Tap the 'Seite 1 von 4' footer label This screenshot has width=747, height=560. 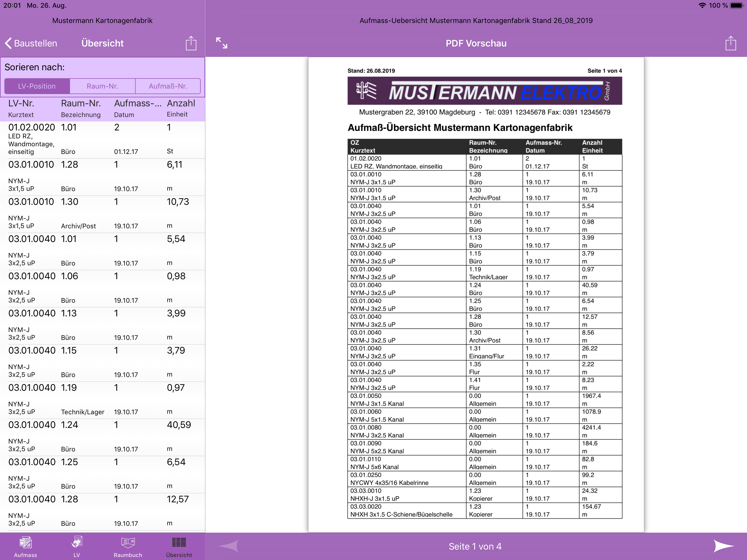tap(475, 546)
